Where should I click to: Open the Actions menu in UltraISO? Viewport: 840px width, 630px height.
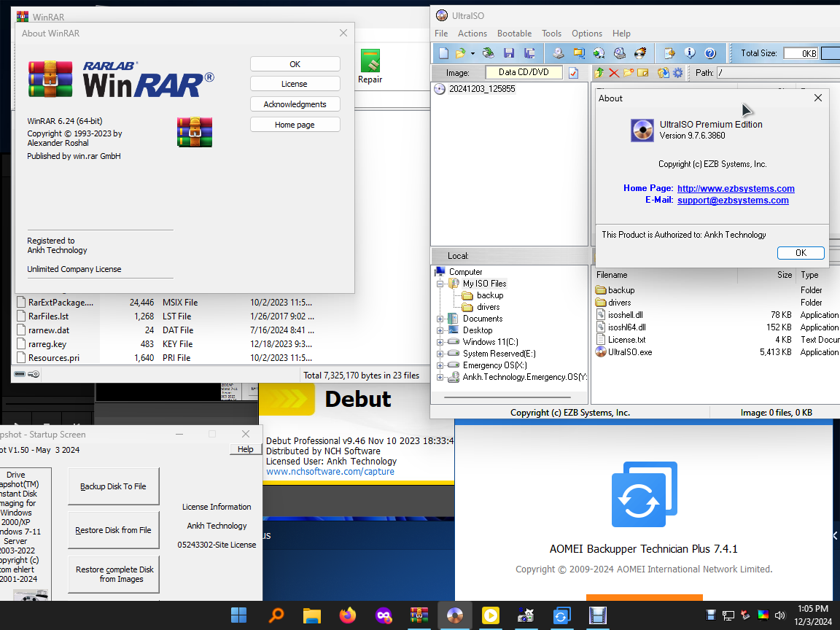(x=472, y=34)
